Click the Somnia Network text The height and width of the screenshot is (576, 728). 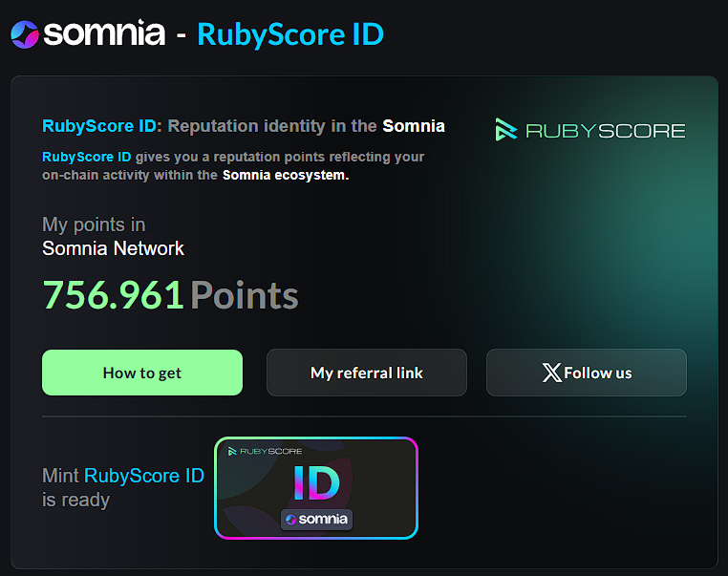click(x=113, y=248)
